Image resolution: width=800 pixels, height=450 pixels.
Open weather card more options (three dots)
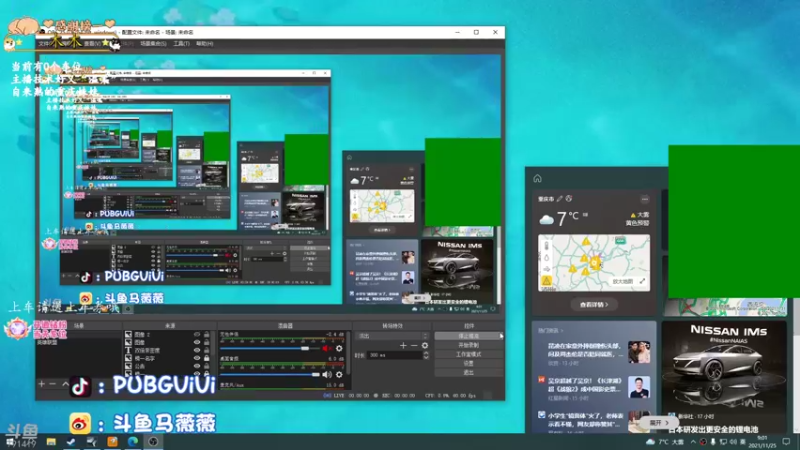(x=645, y=199)
